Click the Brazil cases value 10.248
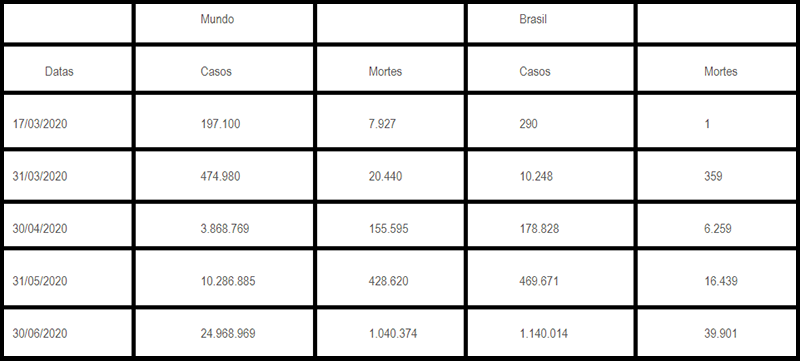 [x=550, y=175]
